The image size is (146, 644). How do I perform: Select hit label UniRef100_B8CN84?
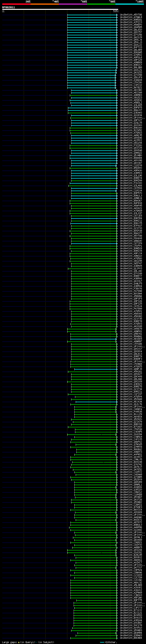[131, 638]
